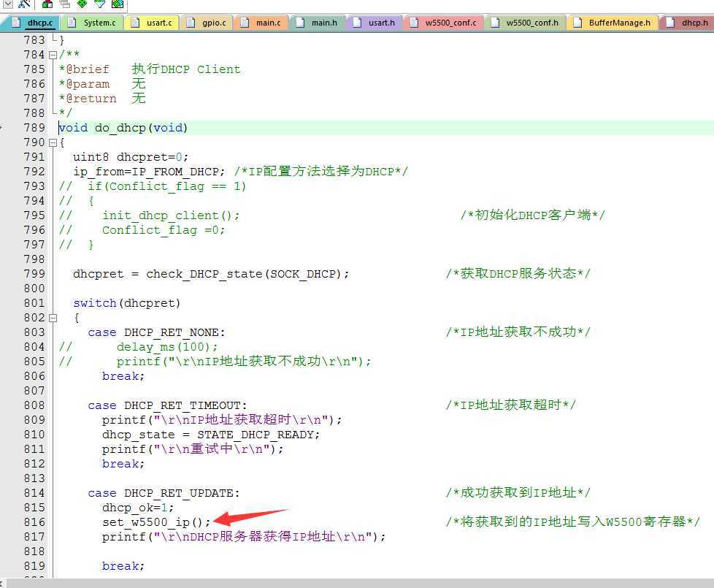
Task: Click the 'break;' on line 819
Action: [123, 566]
